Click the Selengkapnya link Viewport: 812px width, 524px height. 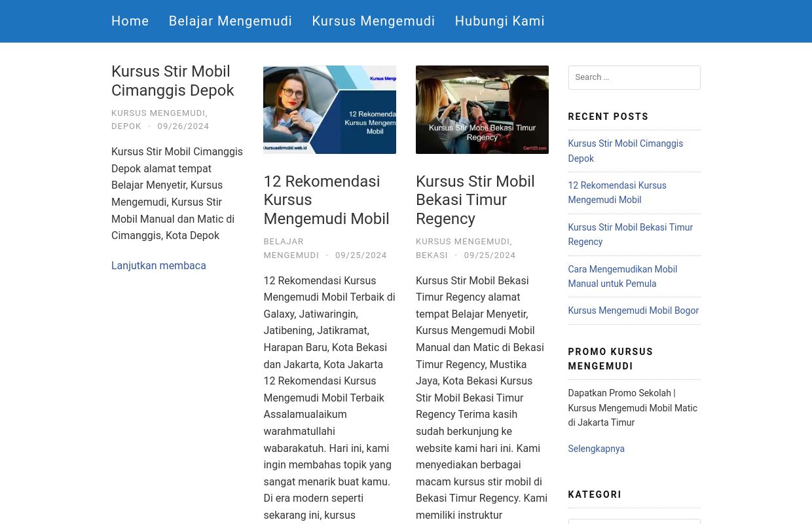(596, 449)
